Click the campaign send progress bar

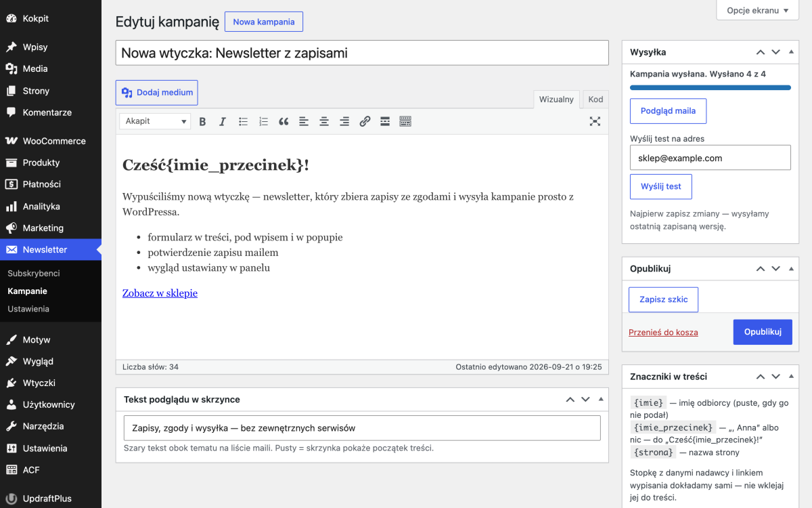710,87
